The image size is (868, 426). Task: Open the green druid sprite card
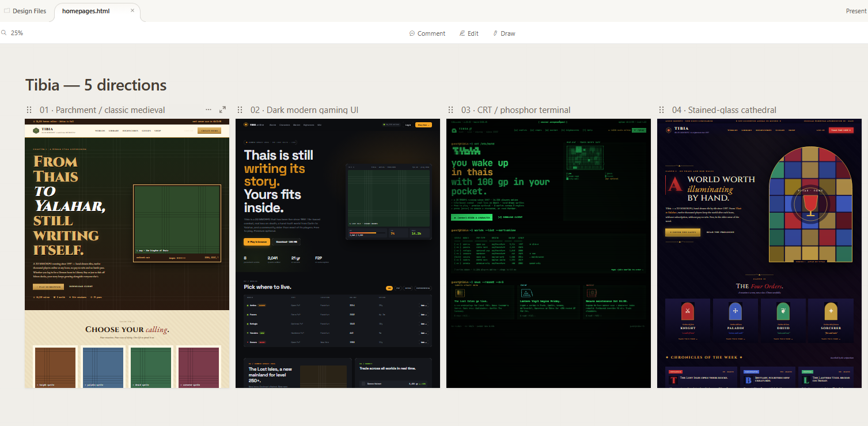[x=151, y=367]
